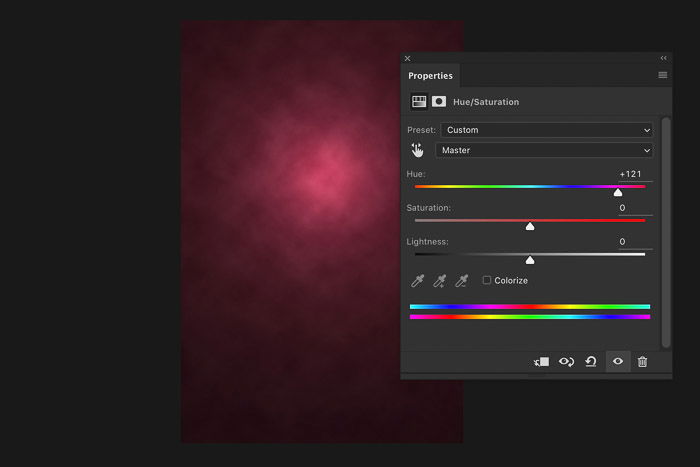Switch to the Properties tab
700x467 pixels.
(x=430, y=75)
